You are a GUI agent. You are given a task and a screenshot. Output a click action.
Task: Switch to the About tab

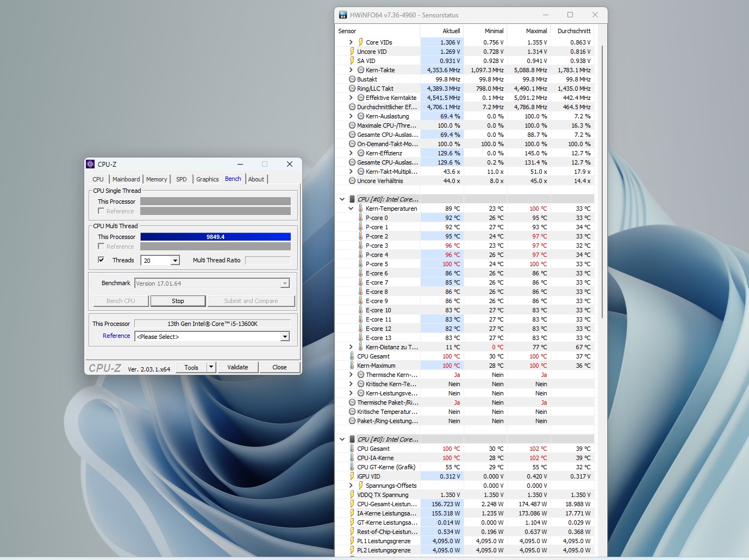coord(256,179)
